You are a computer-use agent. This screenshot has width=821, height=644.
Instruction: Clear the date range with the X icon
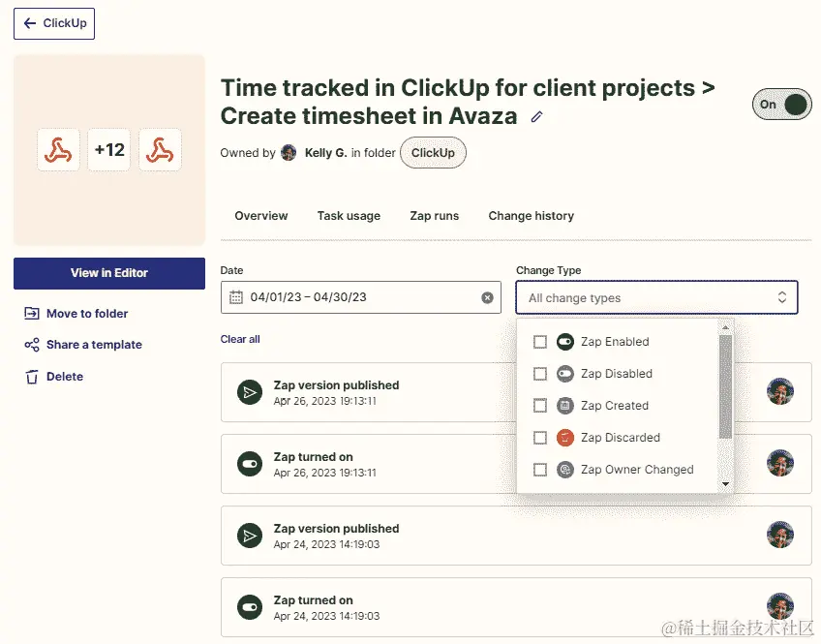[487, 297]
